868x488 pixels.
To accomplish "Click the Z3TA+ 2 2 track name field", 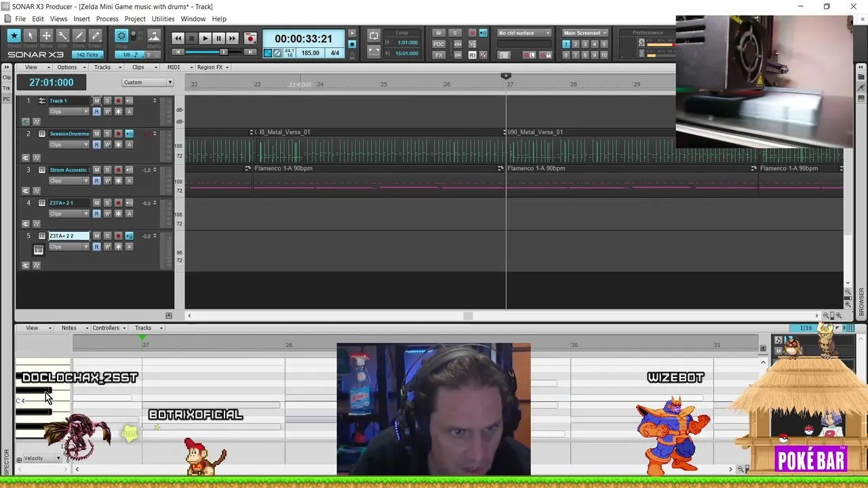I will [x=68, y=236].
